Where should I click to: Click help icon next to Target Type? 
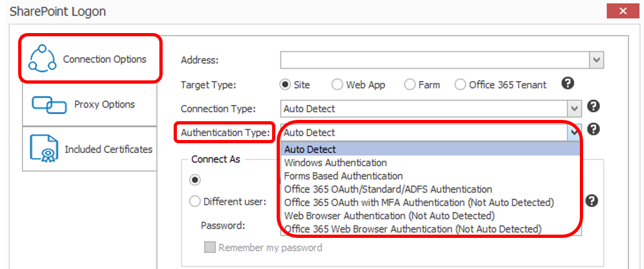[x=568, y=84]
